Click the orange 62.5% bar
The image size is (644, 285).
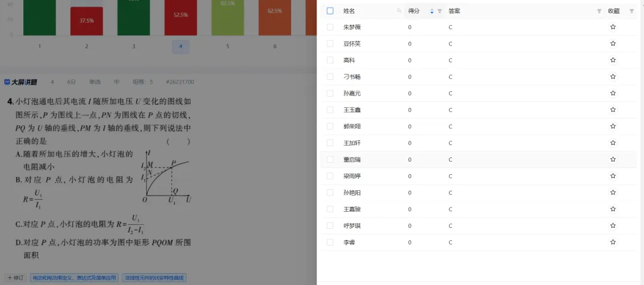click(275, 18)
